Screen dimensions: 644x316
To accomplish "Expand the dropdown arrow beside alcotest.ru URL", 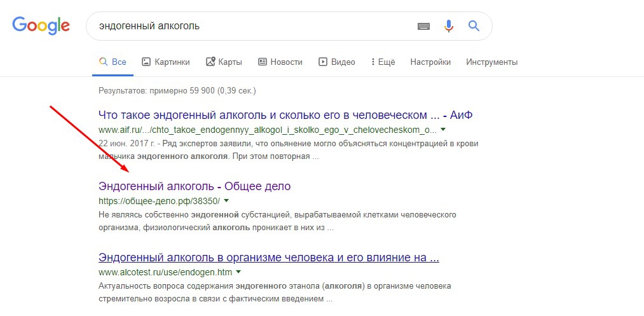I will coord(238,272).
